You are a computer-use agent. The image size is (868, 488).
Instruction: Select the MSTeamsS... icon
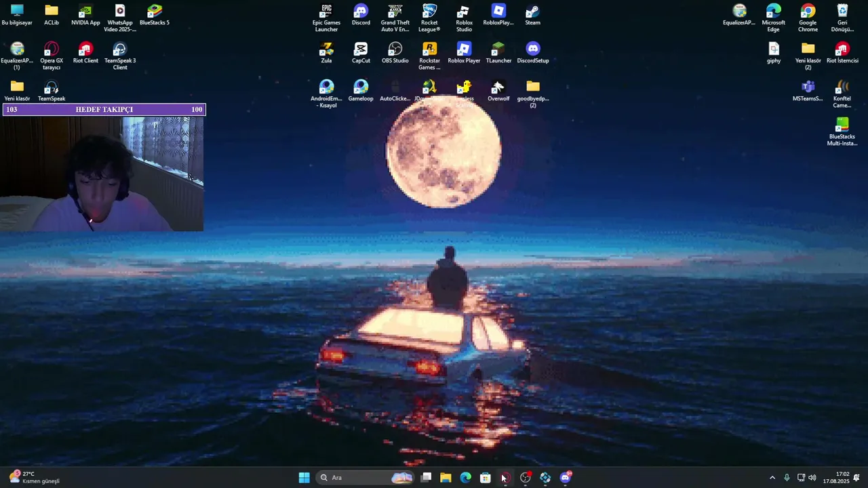tap(808, 91)
